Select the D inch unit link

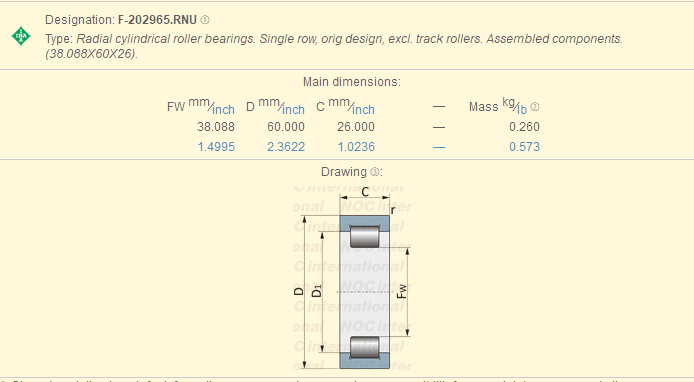293,109
